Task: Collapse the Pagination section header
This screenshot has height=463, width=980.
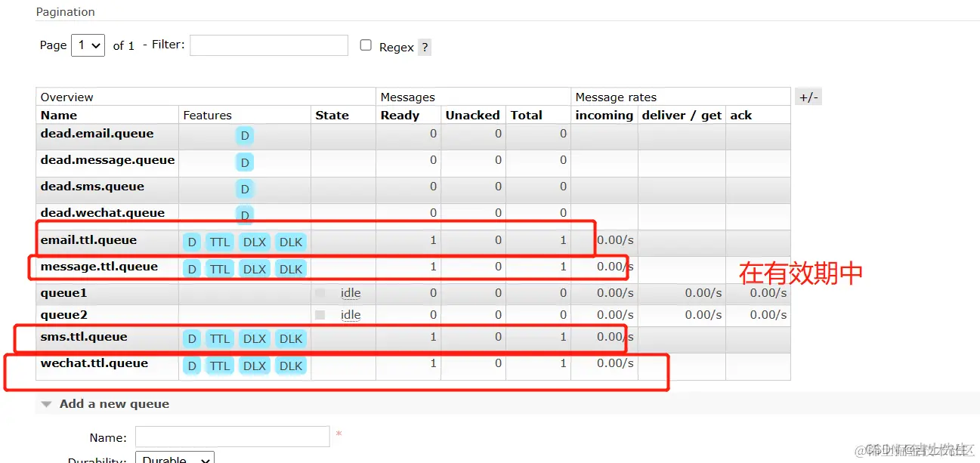Action: (x=66, y=12)
